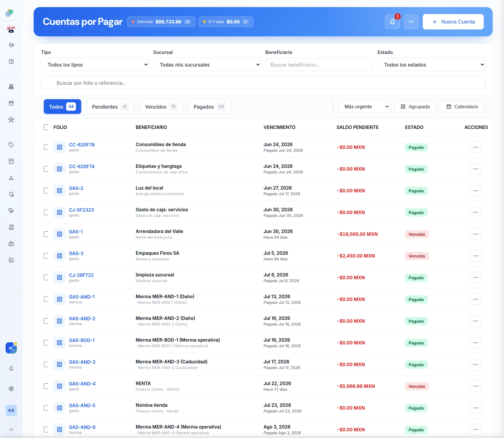
Task: Click the heart tag icon in sidebar
Action: point(11,211)
